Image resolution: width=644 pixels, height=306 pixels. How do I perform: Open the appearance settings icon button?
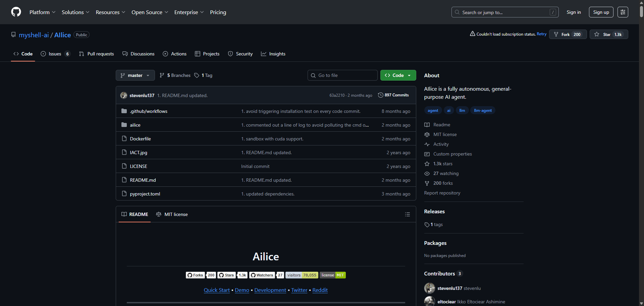pos(623,12)
